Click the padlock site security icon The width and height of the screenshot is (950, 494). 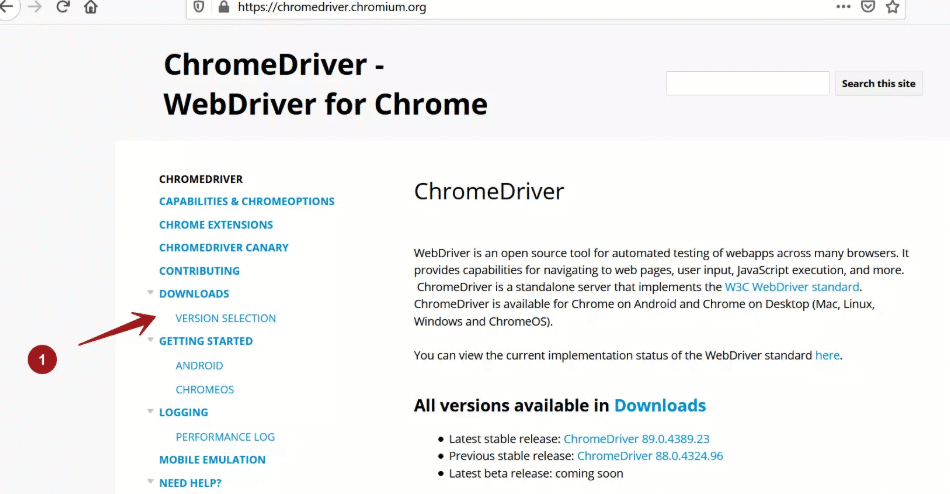click(224, 7)
